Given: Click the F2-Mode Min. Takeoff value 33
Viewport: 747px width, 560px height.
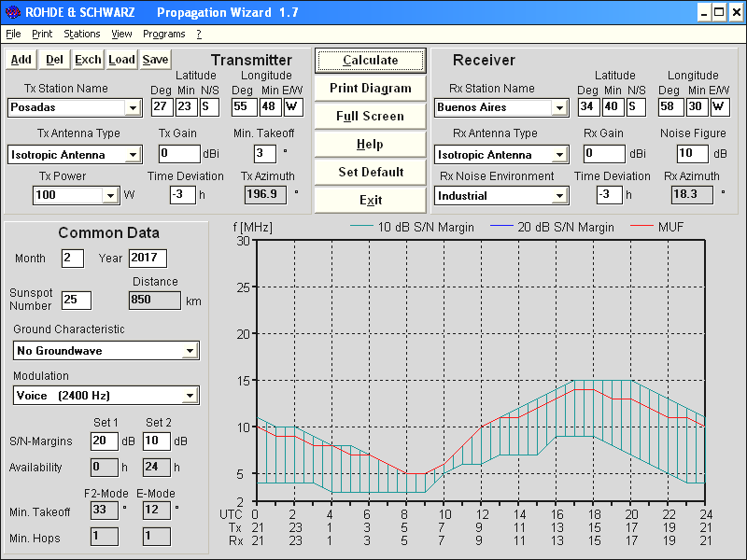Looking at the screenshot, I should coord(105,511).
